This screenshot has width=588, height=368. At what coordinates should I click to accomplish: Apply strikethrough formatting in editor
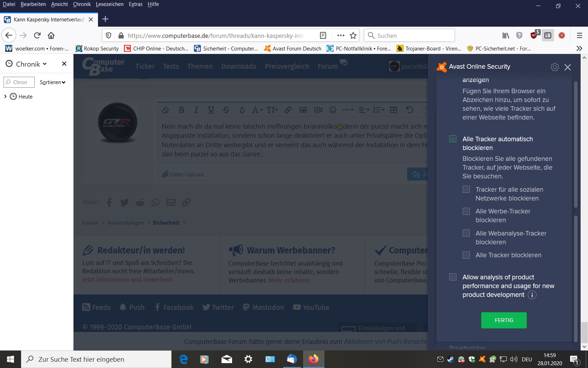pyautogui.click(x=226, y=110)
